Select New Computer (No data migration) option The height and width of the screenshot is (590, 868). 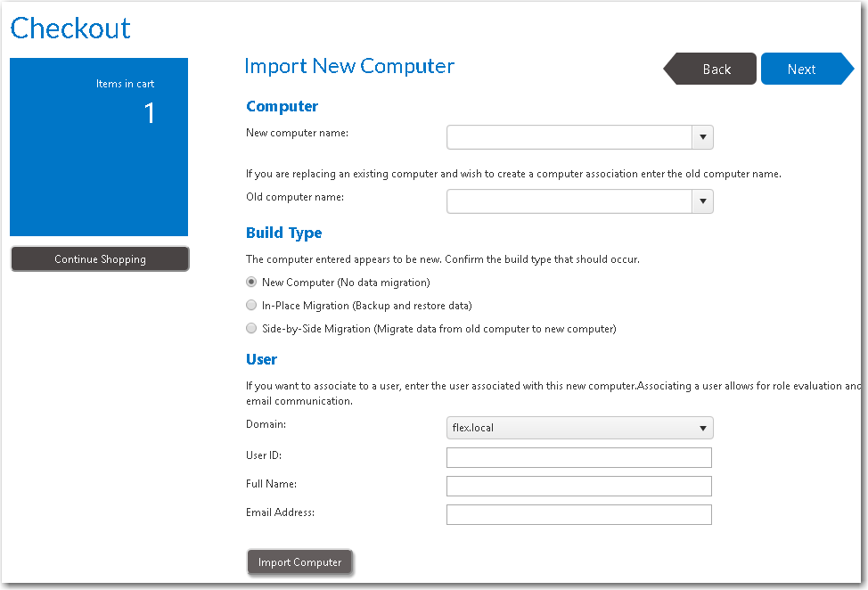(251, 283)
